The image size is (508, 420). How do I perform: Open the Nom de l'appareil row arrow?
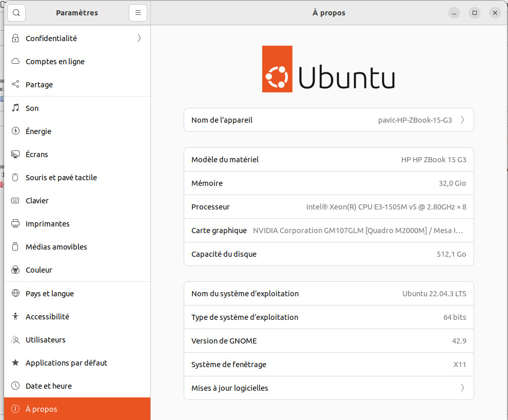(x=462, y=120)
